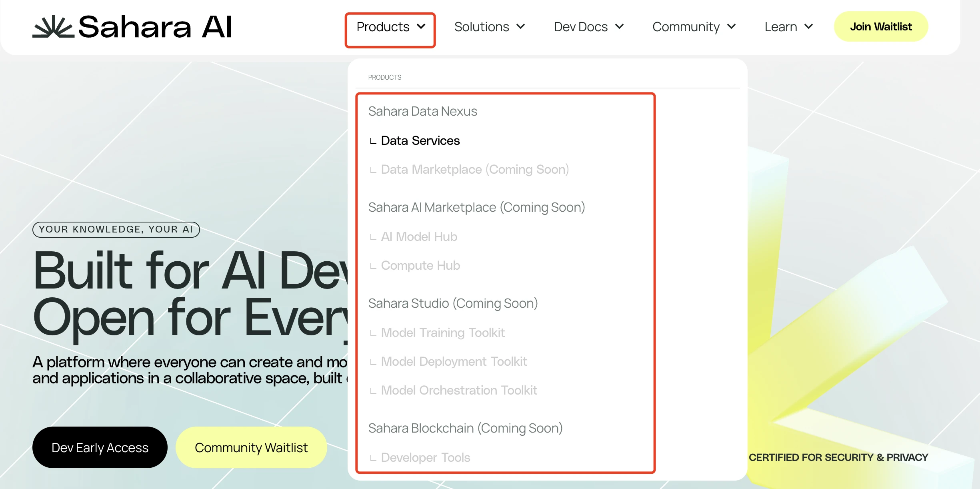The width and height of the screenshot is (980, 489).
Task: Choose Model Orchestration Toolkit entry
Action: 459,390
